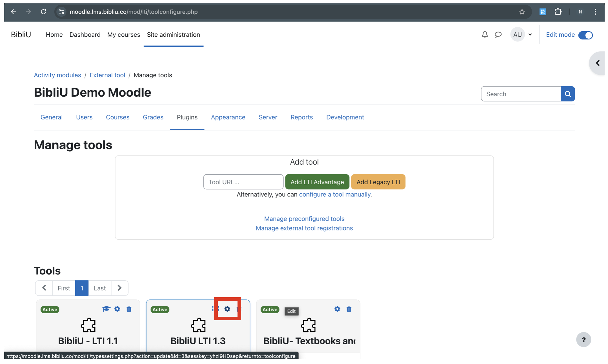Delete the BibliU- Textbooks tool with trash icon
Image resolution: width=608 pixels, height=364 pixels.
point(349,309)
